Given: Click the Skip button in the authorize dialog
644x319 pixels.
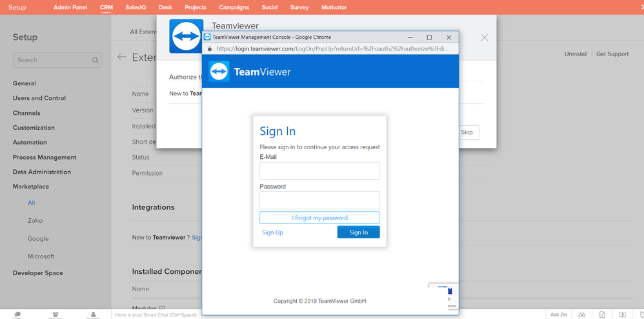Looking at the screenshot, I should [x=467, y=132].
